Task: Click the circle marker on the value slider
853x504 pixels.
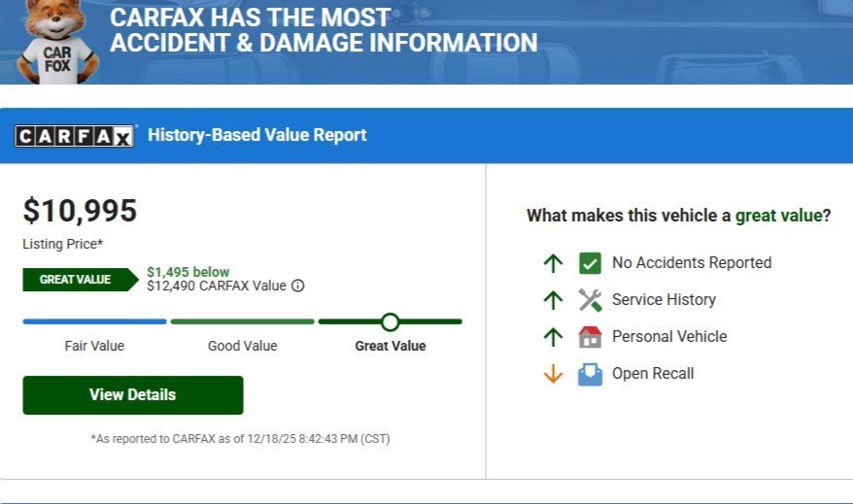Action: [391, 321]
